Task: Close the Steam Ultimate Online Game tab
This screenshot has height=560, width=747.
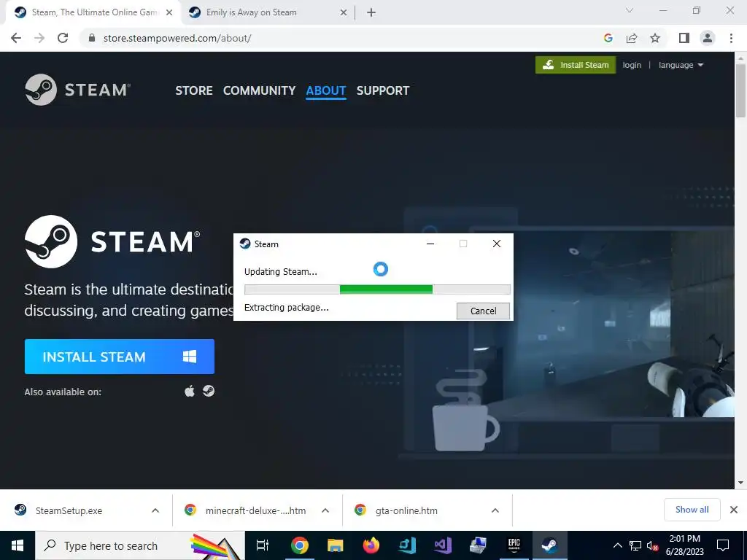Action: click(169, 13)
